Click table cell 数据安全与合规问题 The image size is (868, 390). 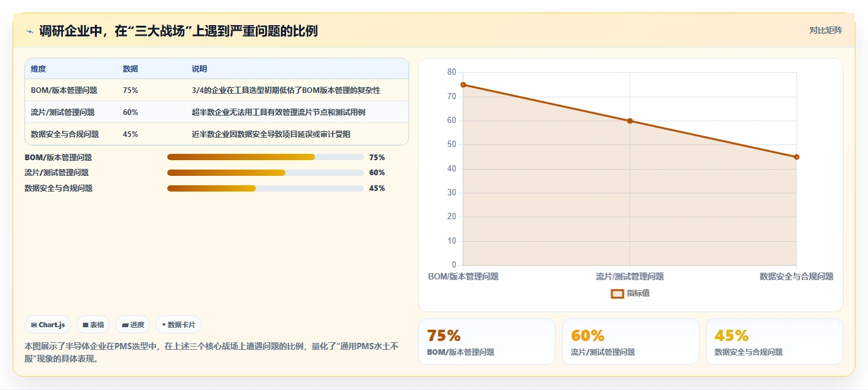(65, 134)
